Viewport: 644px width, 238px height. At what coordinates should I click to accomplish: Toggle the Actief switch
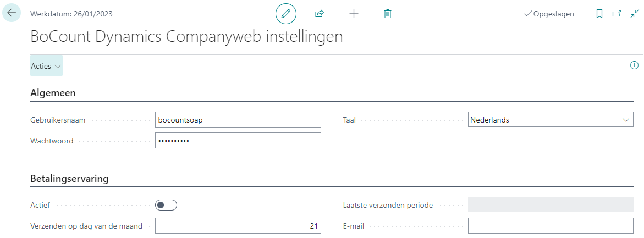coord(166,205)
